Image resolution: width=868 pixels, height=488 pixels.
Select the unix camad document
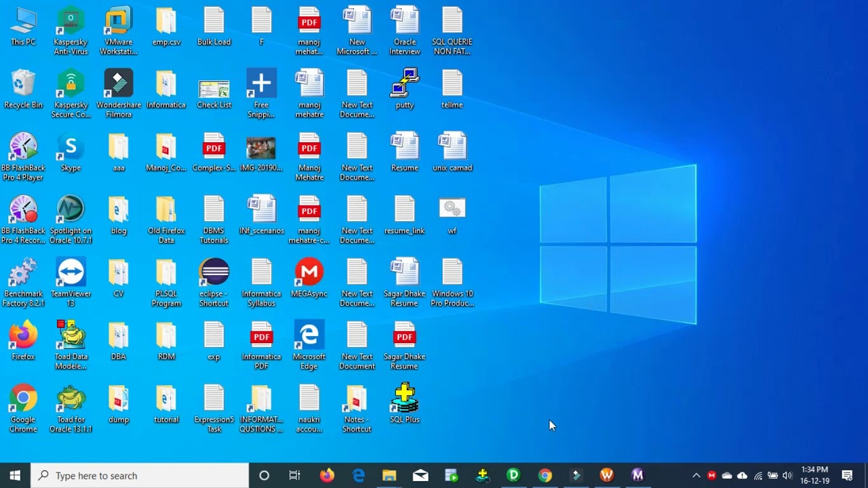[x=452, y=152]
